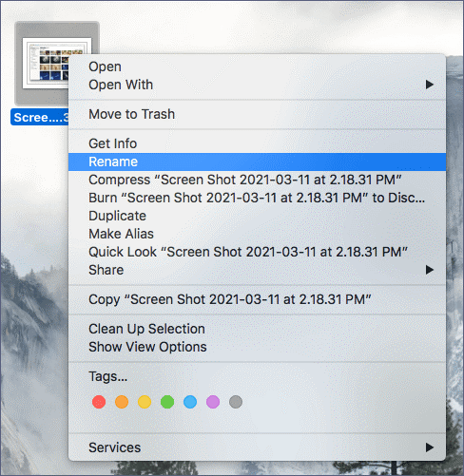Open the Tags… dialog

[257, 376]
